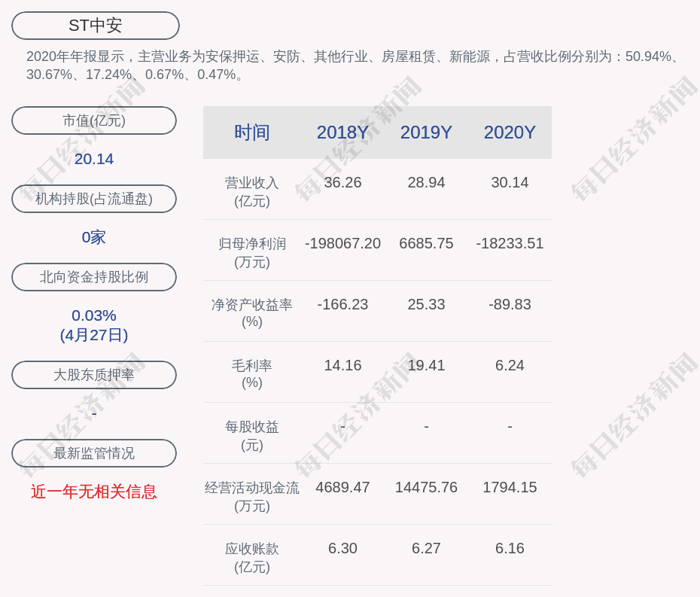Select gross margin value 14.16
Image resolution: width=700 pixels, height=597 pixels.
point(343,365)
